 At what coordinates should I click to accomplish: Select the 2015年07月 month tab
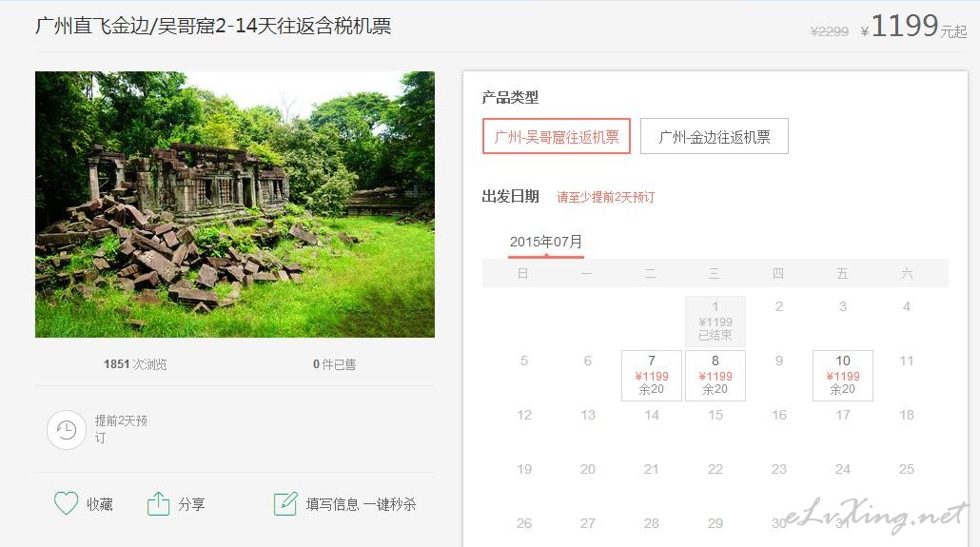pyautogui.click(x=545, y=242)
